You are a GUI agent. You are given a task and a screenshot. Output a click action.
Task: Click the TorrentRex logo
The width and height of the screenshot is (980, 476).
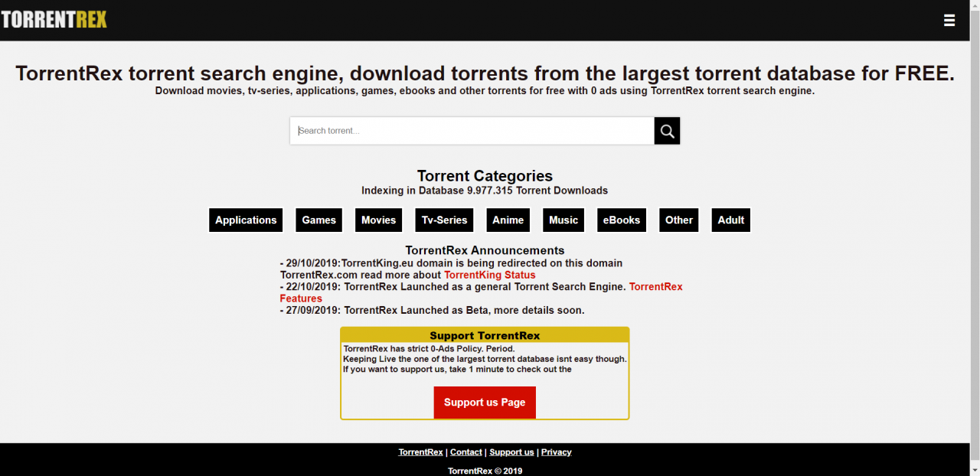[54, 20]
